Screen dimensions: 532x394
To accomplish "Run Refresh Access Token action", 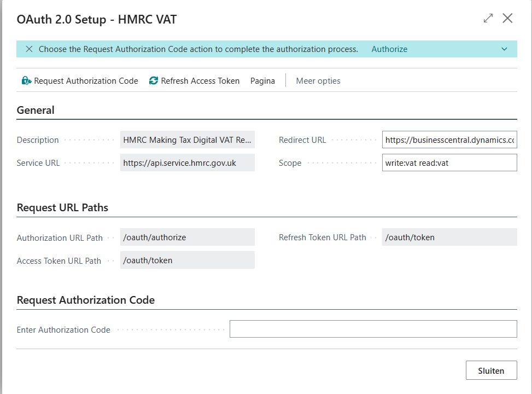I will [194, 80].
